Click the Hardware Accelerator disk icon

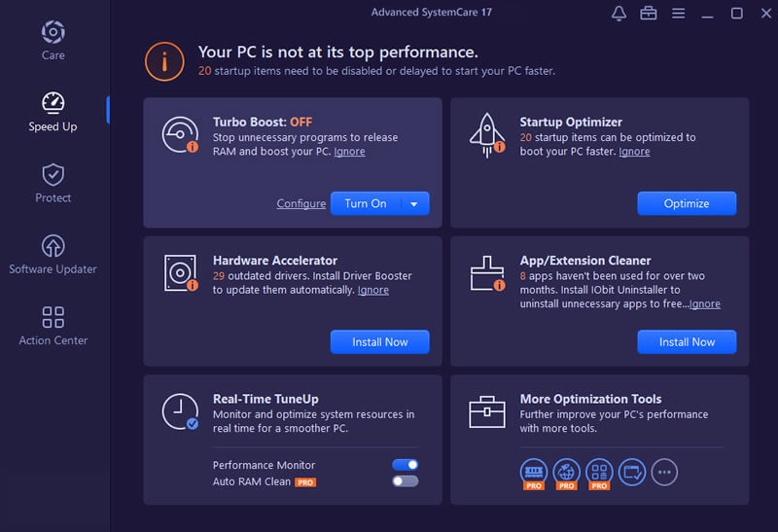[181, 273]
